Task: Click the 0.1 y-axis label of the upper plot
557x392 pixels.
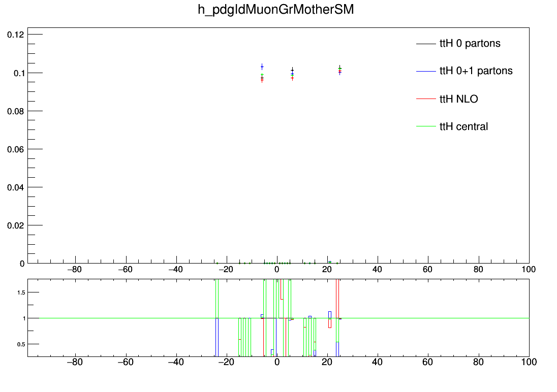Action: point(19,73)
